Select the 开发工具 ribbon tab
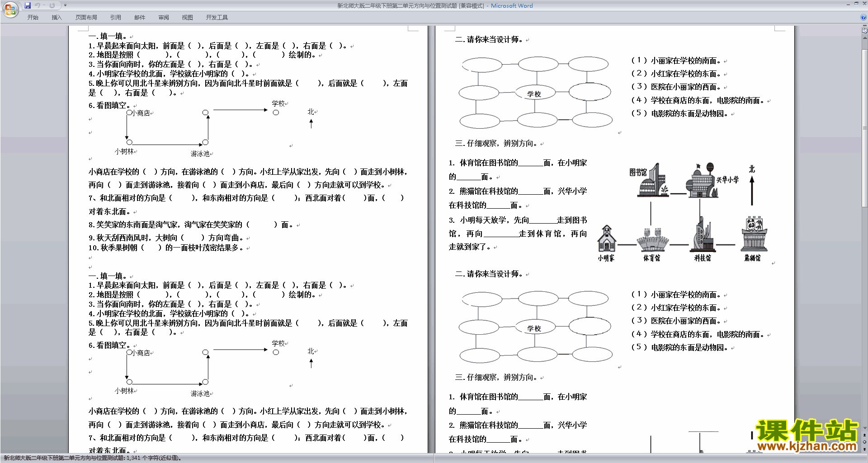Viewport: 868px width, 463px height. pos(217,18)
